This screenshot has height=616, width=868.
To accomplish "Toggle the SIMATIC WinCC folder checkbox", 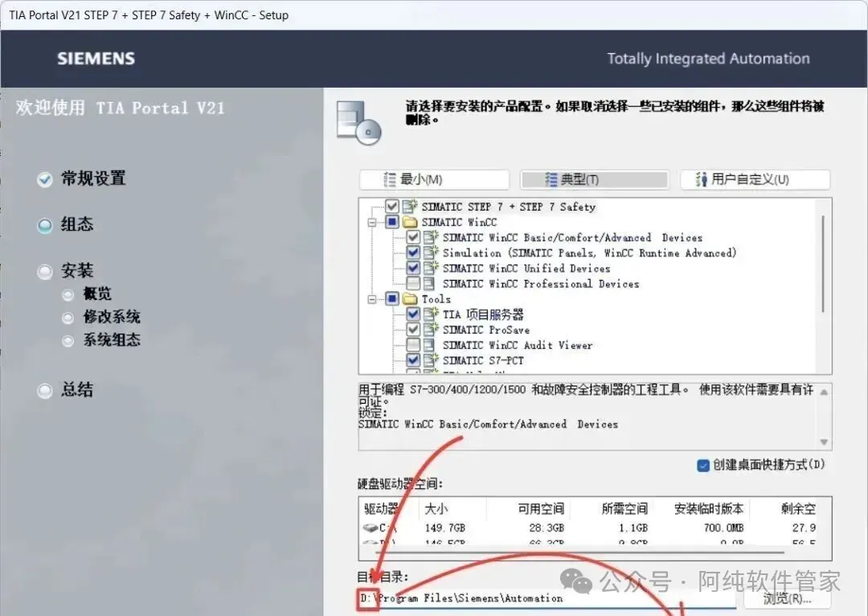I will (x=392, y=222).
